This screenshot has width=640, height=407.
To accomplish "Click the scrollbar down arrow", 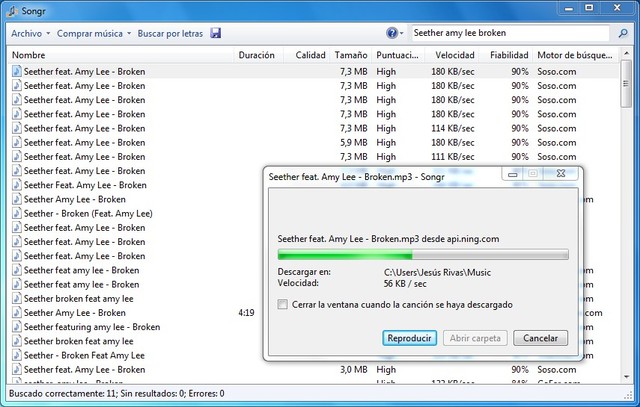I will pyautogui.click(x=626, y=376).
